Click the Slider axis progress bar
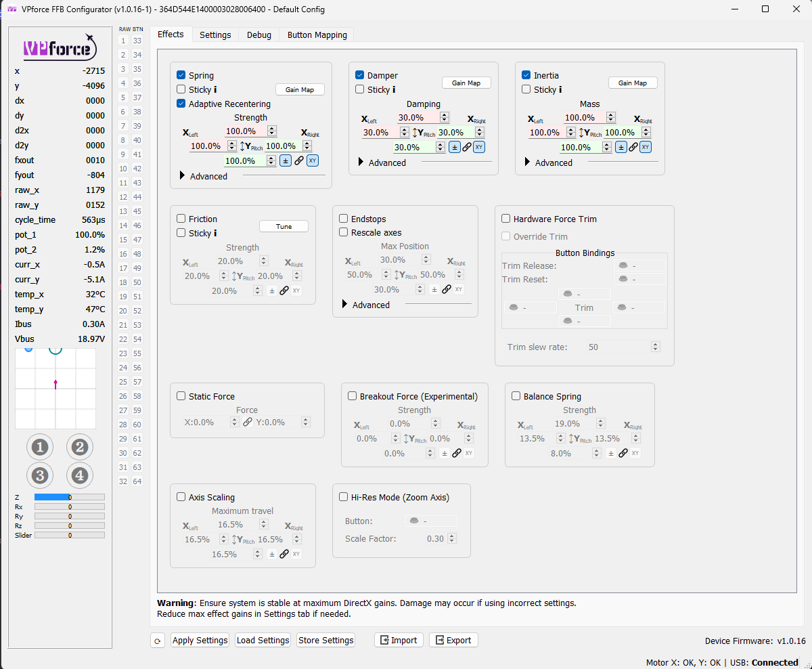 (x=70, y=535)
